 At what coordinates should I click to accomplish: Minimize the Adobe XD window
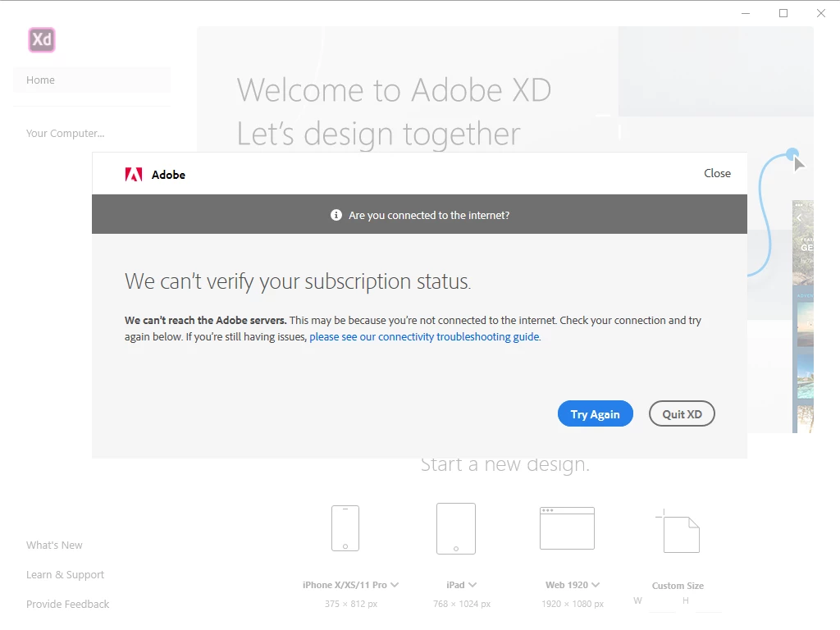click(746, 13)
